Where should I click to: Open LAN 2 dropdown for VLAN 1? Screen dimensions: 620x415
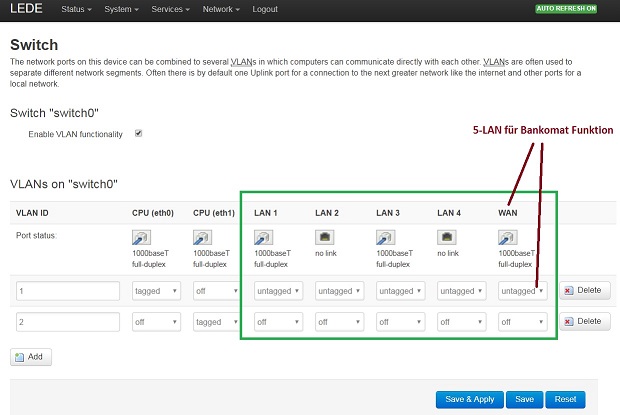coord(339,291)
